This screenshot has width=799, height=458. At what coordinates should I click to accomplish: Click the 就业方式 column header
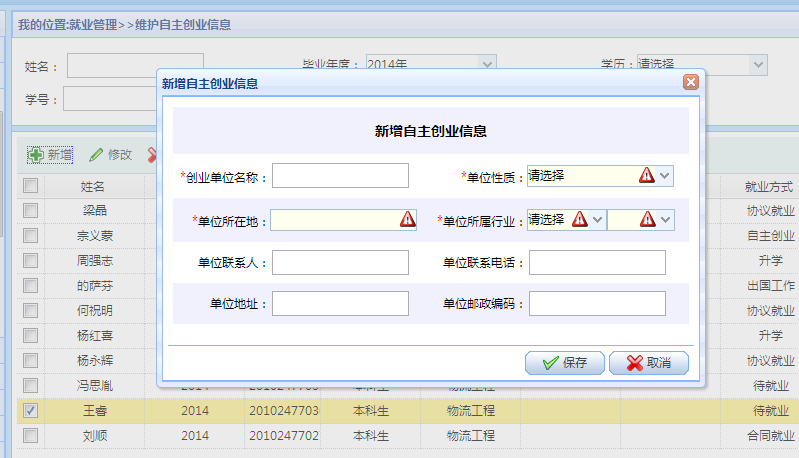[768, 187]
